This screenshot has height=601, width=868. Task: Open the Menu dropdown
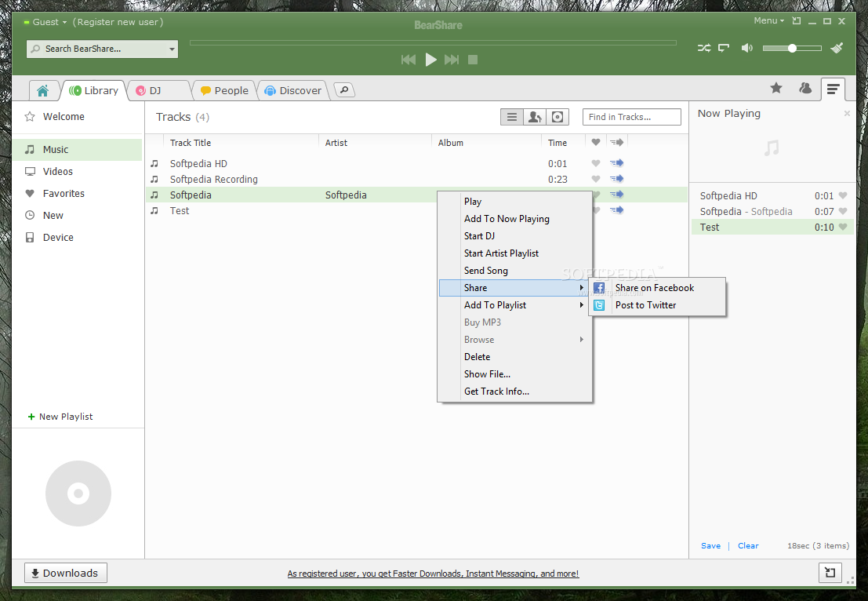(769, 21)
